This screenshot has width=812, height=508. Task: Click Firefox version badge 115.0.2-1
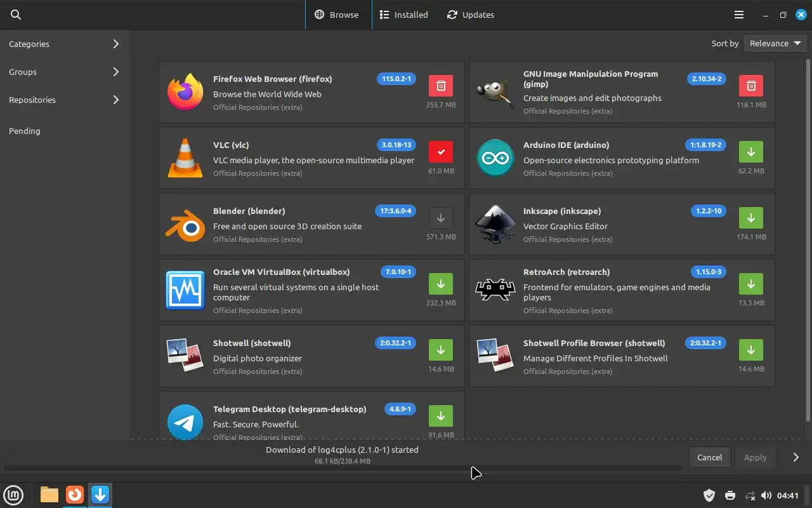click(396, 79)
